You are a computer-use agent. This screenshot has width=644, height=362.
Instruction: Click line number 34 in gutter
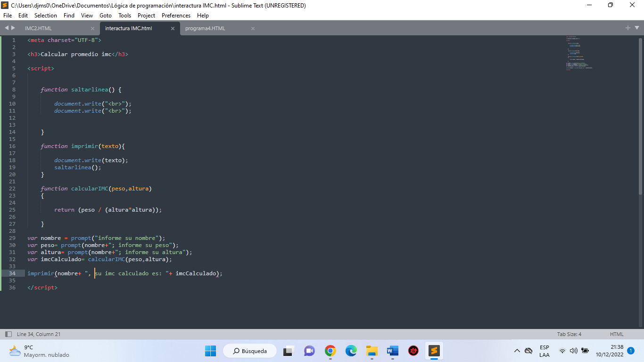[12, 273]
